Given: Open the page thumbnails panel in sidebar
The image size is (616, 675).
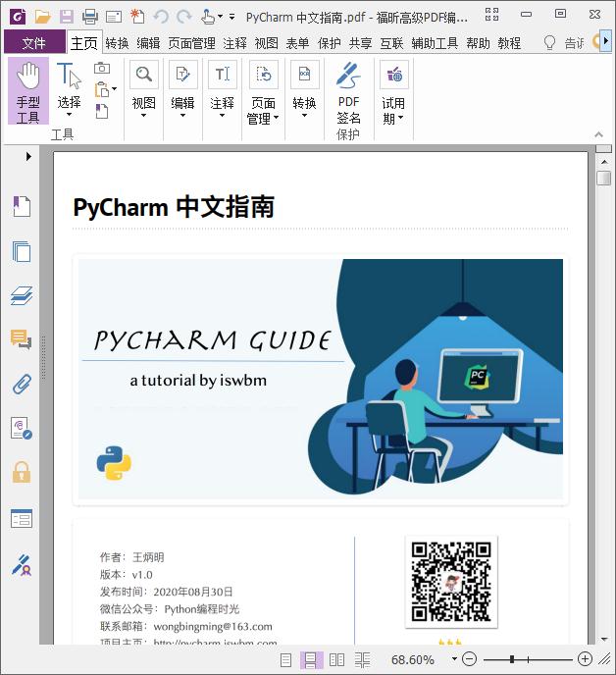Looking at the screenshot, I should (22, 251).
